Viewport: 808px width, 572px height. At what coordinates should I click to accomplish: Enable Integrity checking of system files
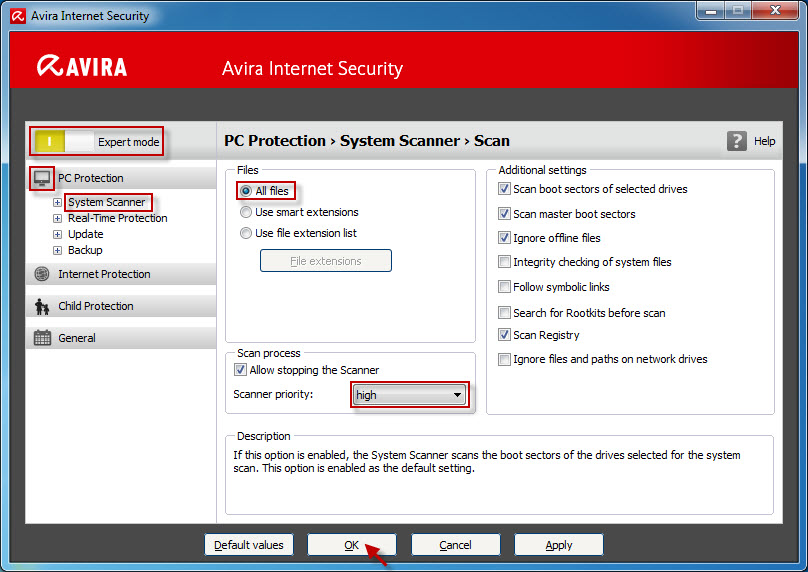(x=504, y=262)
